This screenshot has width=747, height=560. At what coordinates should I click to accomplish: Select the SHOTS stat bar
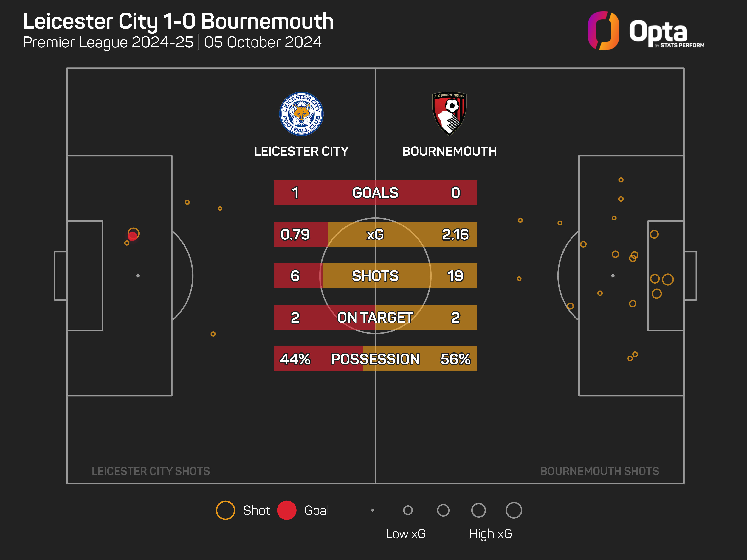[x=375, y=276]
